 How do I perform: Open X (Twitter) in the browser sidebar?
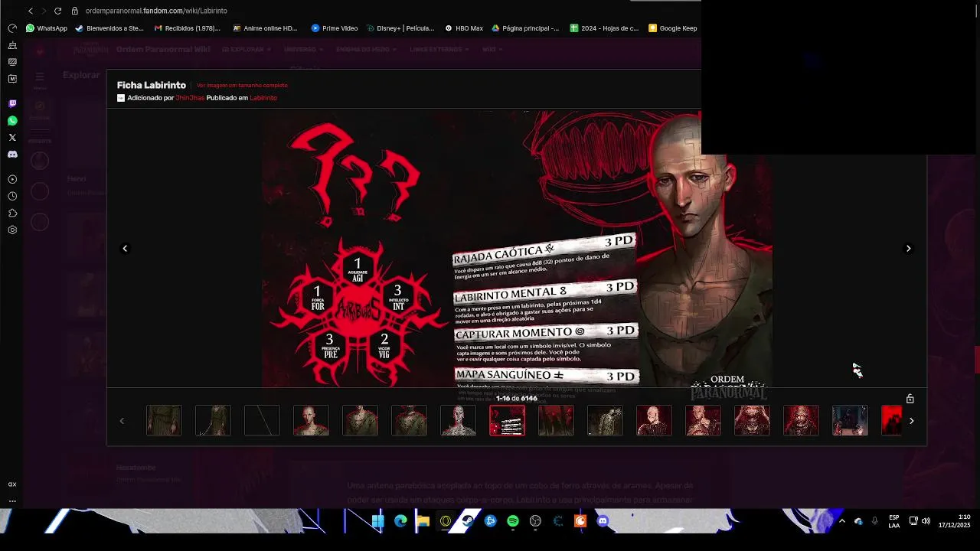point(12,138)
